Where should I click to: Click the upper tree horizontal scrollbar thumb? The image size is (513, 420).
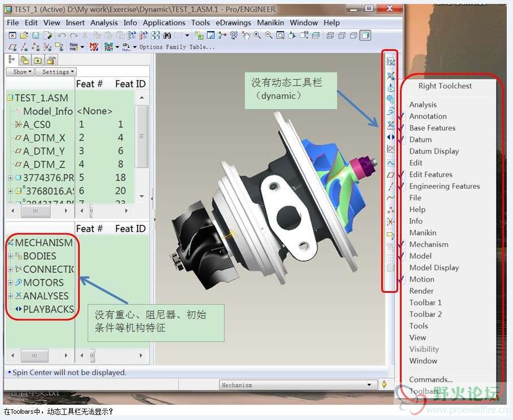(35, 211)
